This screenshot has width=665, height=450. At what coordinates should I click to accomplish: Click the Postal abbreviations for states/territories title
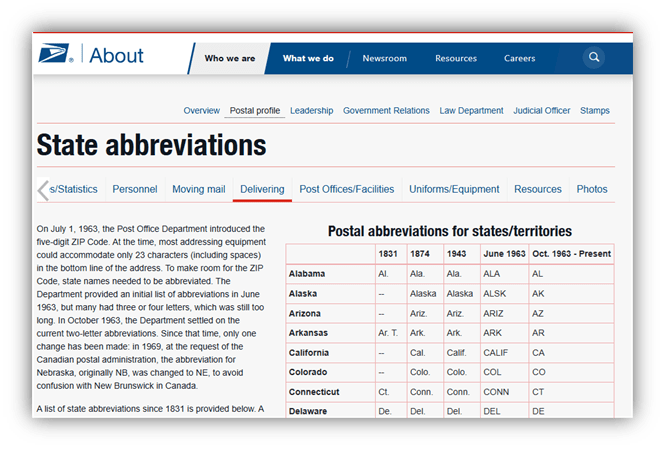tap(450, 231)
